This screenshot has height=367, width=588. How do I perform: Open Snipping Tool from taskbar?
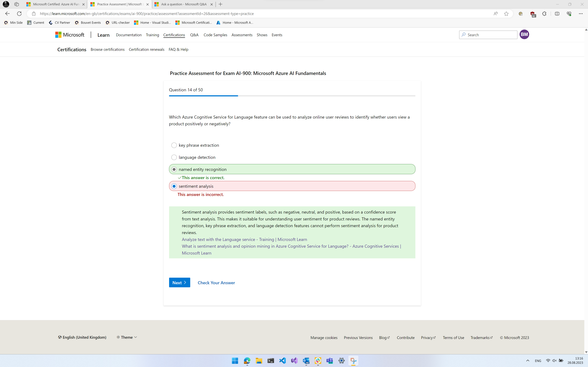[354, 361]
